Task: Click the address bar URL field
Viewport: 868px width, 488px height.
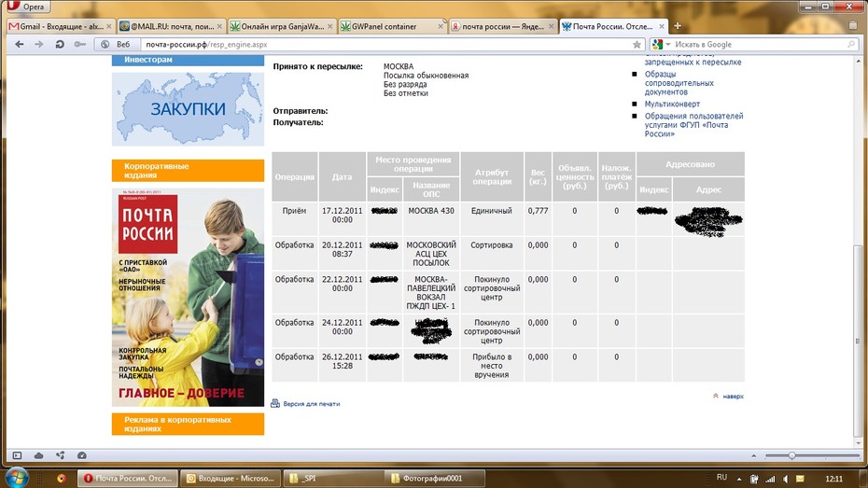Action: coord(387,44)
